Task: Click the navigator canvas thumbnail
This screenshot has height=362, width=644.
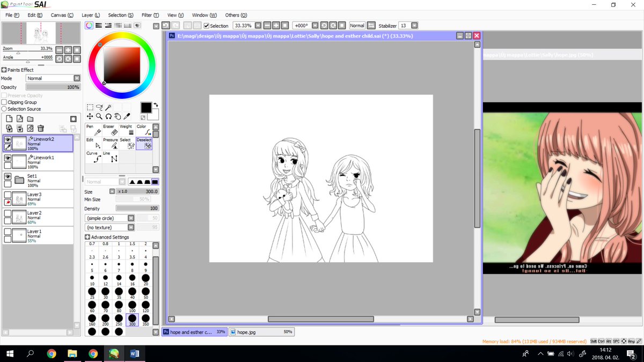Action: pos(41,33)
